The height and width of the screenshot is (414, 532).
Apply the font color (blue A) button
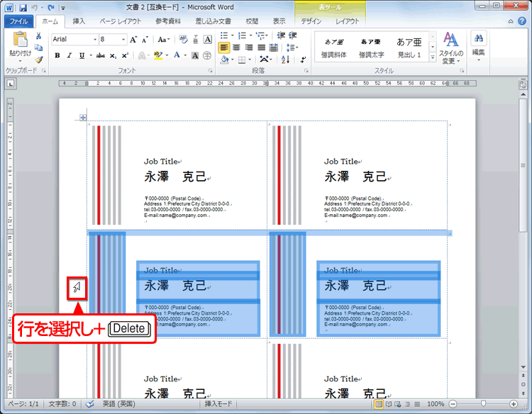pos(177,55)
